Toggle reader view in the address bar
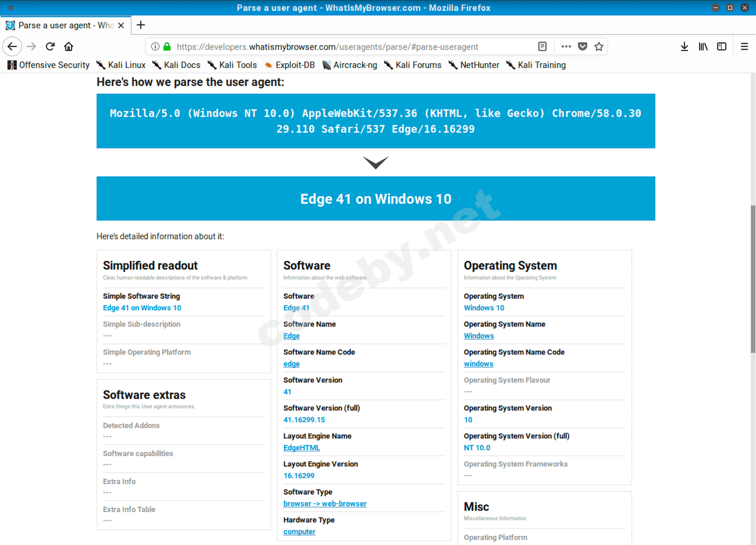 pos(542,46)
